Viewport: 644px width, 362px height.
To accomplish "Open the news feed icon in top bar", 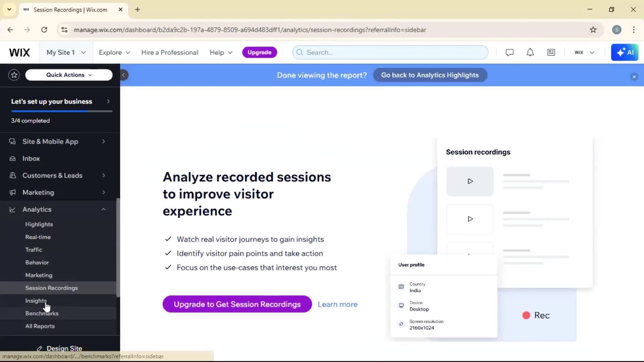I will [551, 52].
